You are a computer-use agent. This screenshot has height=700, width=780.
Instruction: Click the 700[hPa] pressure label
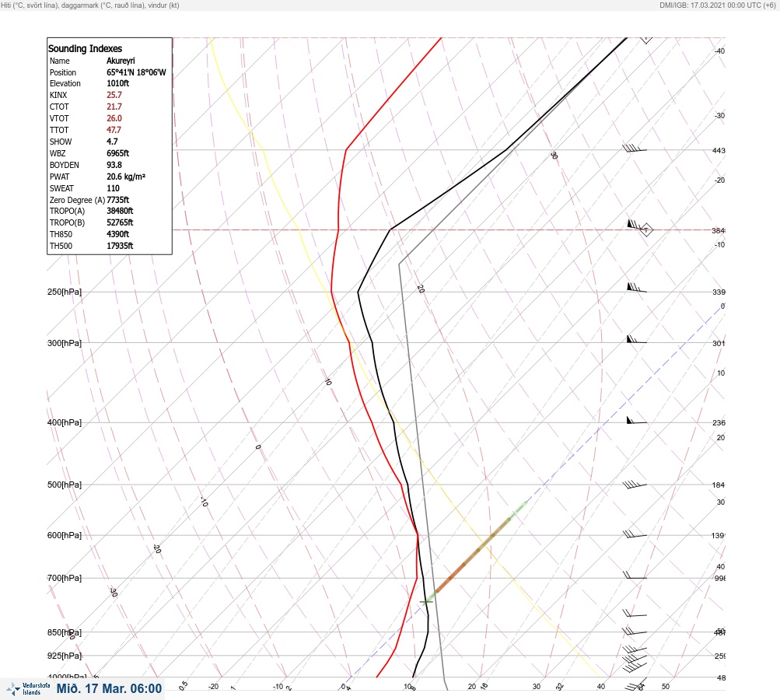65,578
